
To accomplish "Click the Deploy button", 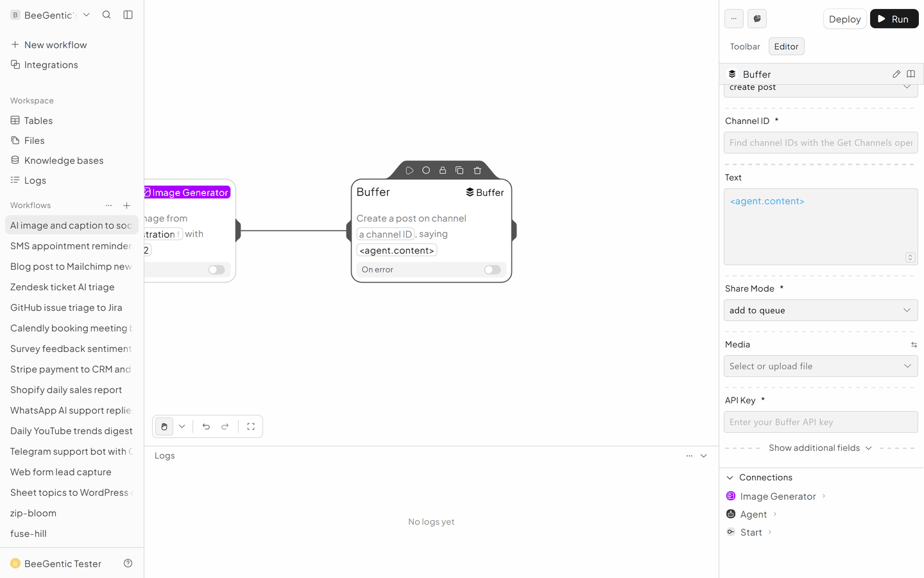I will pos(844,19).
